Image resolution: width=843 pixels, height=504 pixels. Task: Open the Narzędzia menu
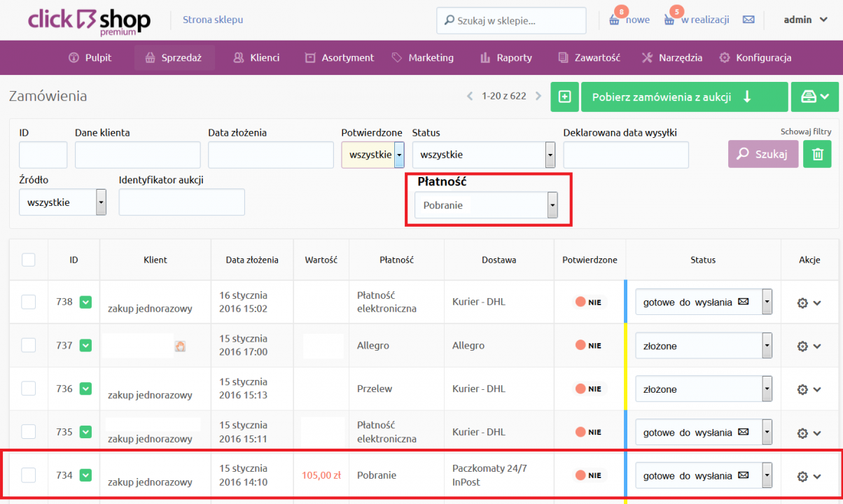click(x=672, y=57)
